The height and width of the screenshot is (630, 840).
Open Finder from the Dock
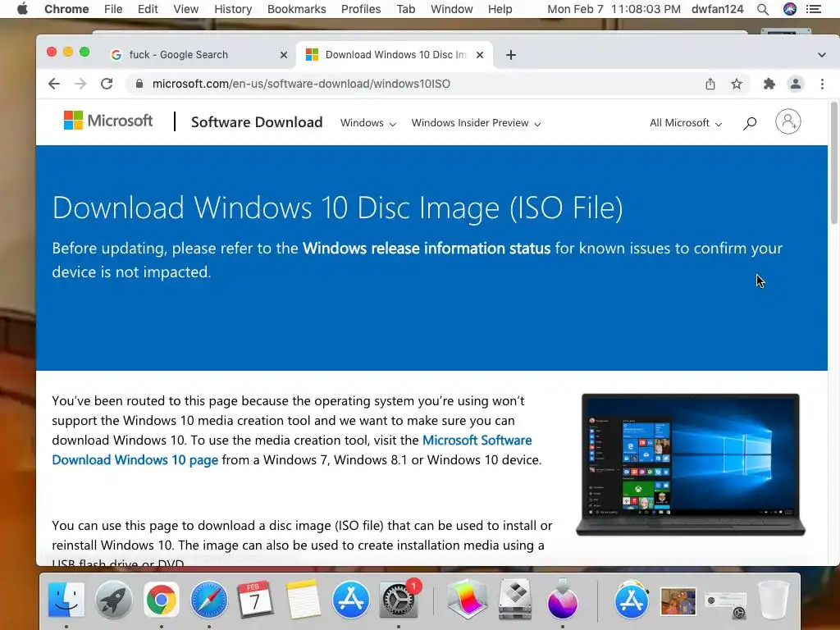(66, 600)
